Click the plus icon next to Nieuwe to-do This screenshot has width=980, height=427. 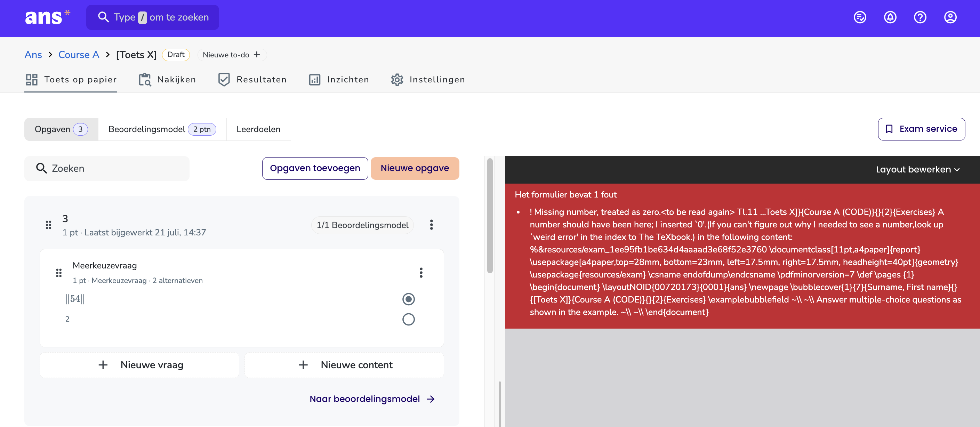pyautogui.click(x=257, y=55)
